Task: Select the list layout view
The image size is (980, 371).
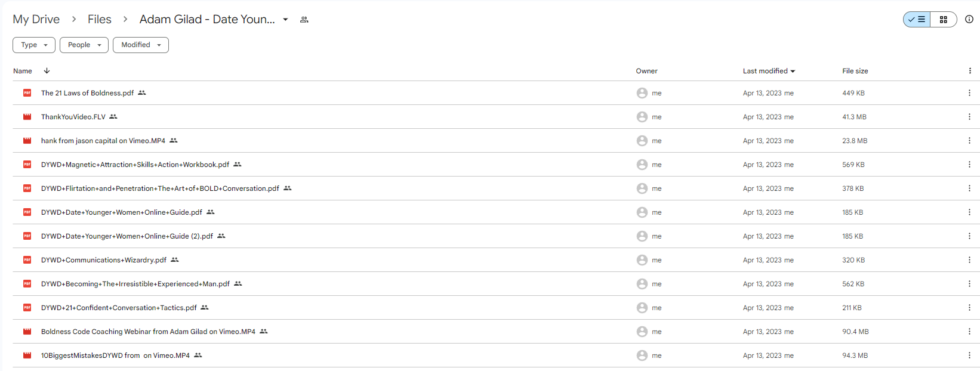Action: (917, 20)
